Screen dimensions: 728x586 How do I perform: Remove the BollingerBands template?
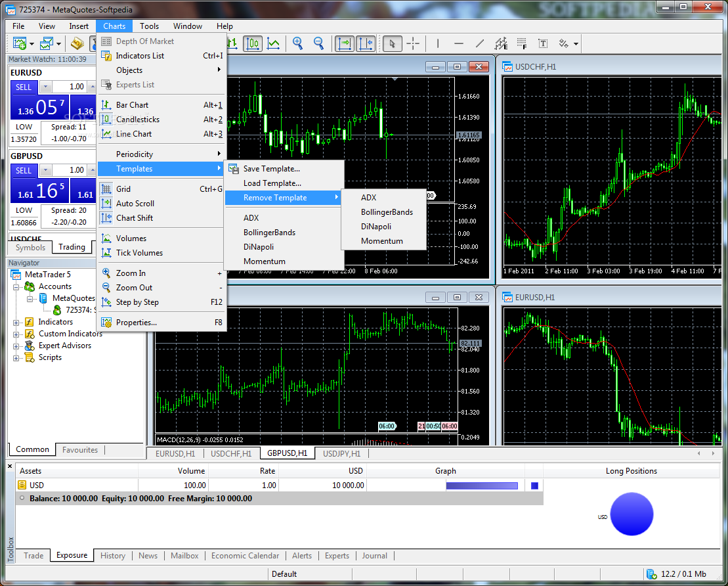pos(383,212)
